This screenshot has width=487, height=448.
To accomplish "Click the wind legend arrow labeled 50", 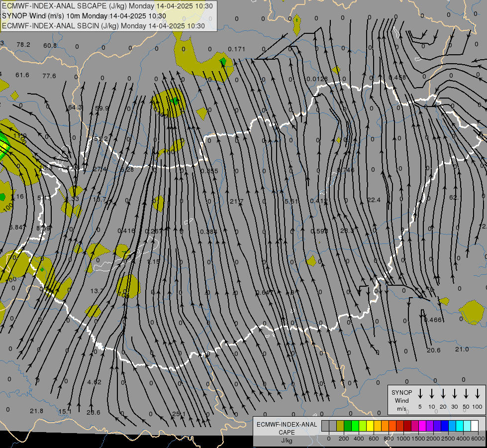I will click(x=466, y=394).
